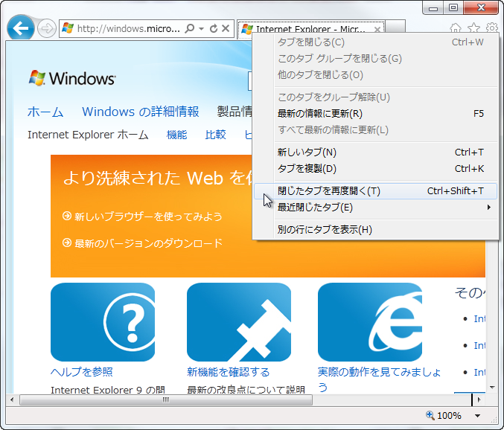Click the search magnifier in address bar

click(x=190, y=29)
